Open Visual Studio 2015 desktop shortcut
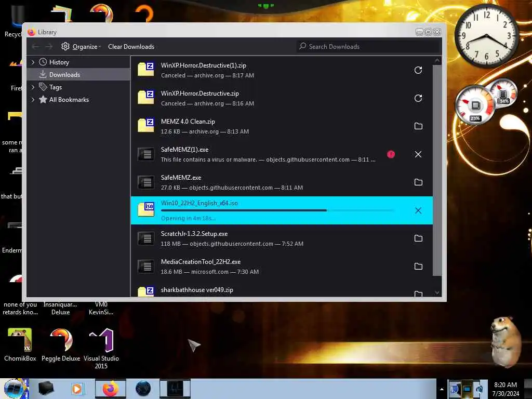 (101, 349)
